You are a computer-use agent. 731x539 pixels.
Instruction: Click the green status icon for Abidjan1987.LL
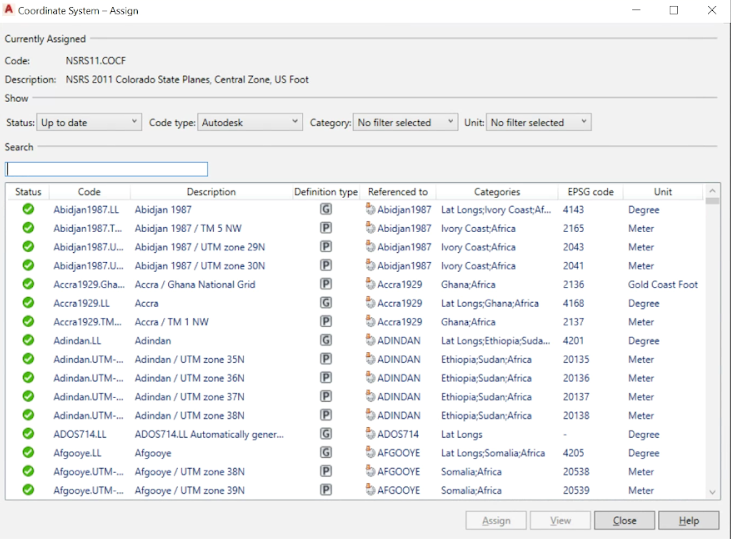(28, 210)
